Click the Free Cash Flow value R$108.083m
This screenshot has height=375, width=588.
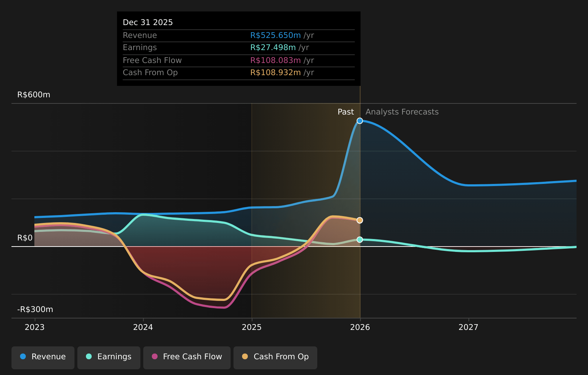pyautogui.click(x=275, y=60)
